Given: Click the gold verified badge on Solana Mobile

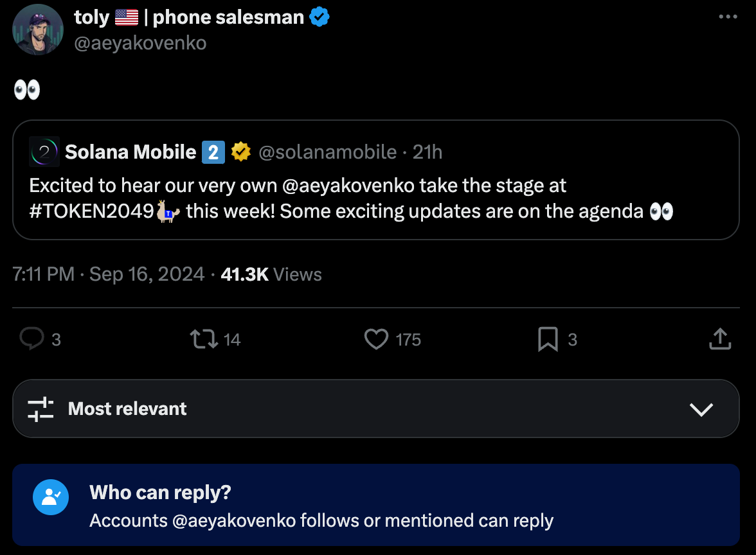Looking at the screenshot, I should (x=241, y=152).
